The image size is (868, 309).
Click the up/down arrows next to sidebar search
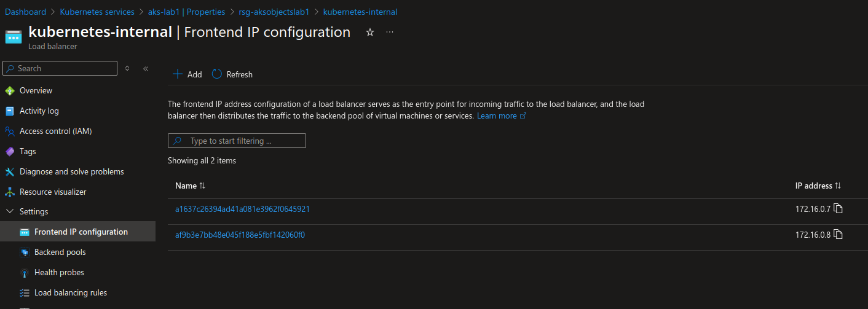(127, 69)
